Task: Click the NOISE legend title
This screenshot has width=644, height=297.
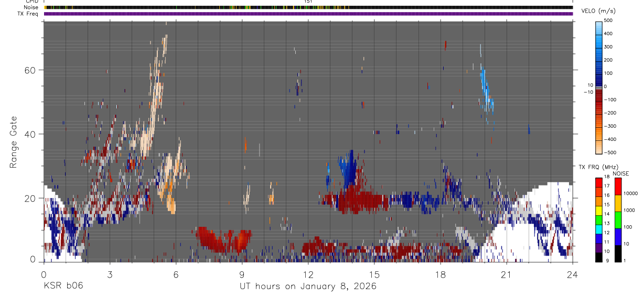Action: tap(620, 173)
